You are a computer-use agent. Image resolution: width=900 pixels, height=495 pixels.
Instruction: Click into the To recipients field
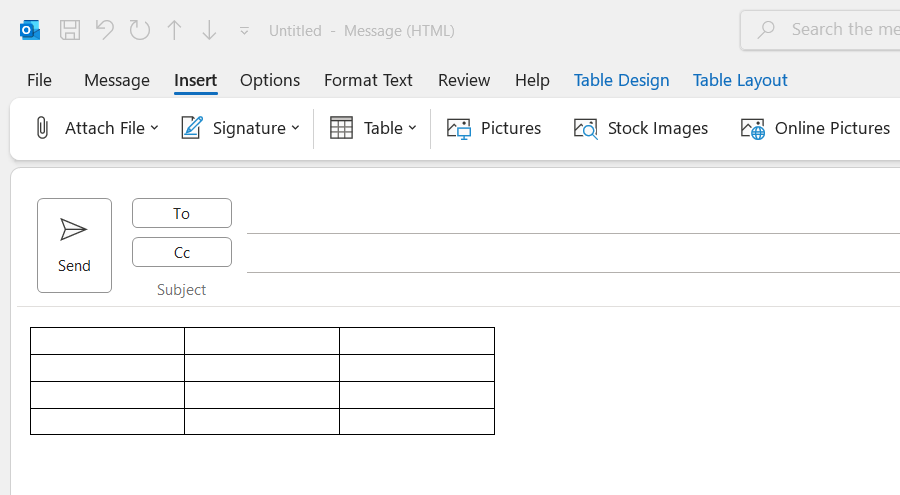click(573, 217)
